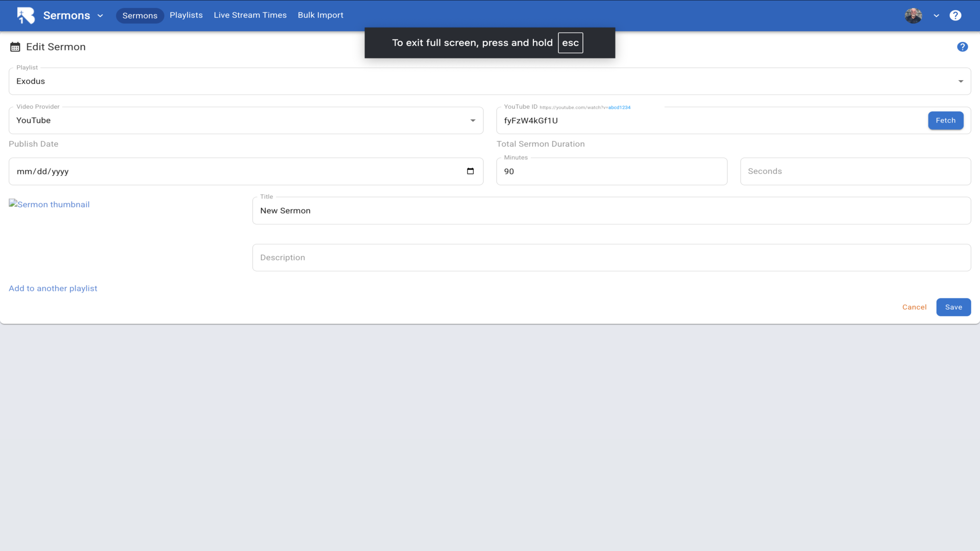Click the page help question mark icon

[x=962, y=47]
